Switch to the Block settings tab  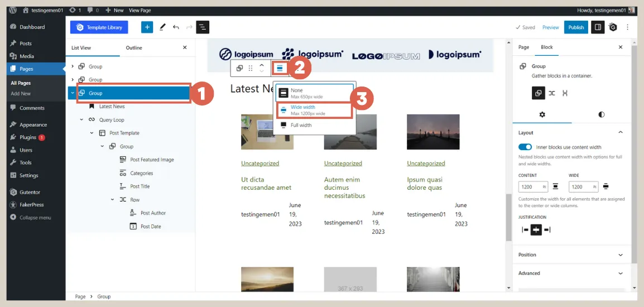pyautogui.click(x=547, y=47)
